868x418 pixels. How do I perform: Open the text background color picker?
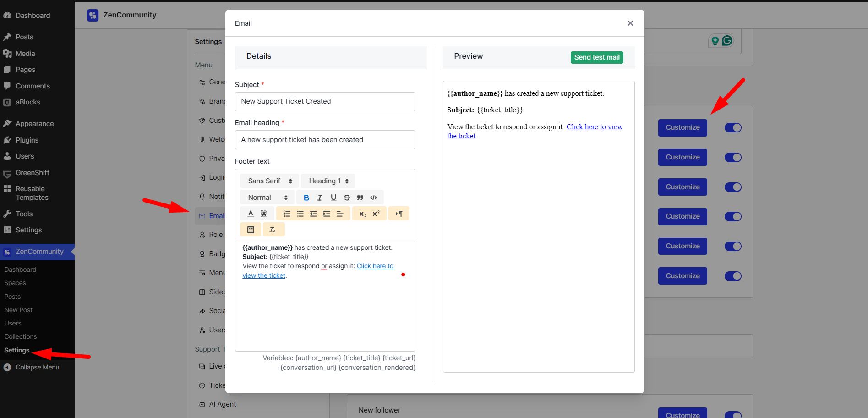264,214
